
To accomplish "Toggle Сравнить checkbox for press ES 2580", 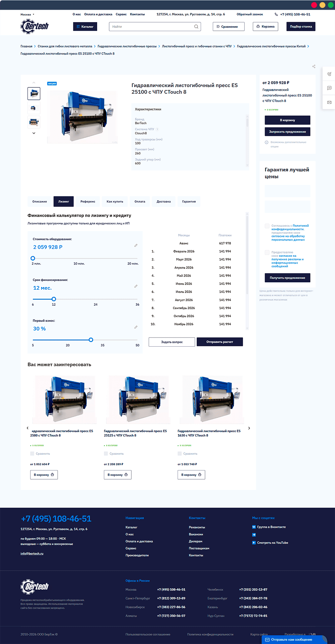I will [32, 453].
